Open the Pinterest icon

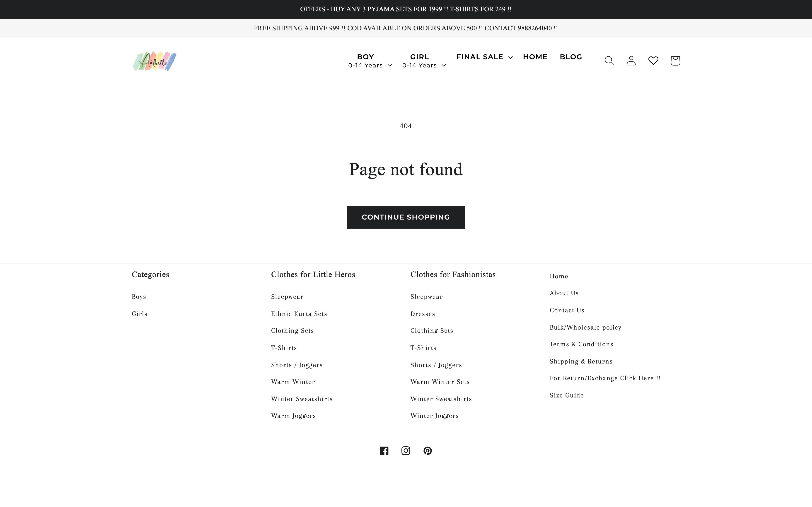click(x=428, y=451)
